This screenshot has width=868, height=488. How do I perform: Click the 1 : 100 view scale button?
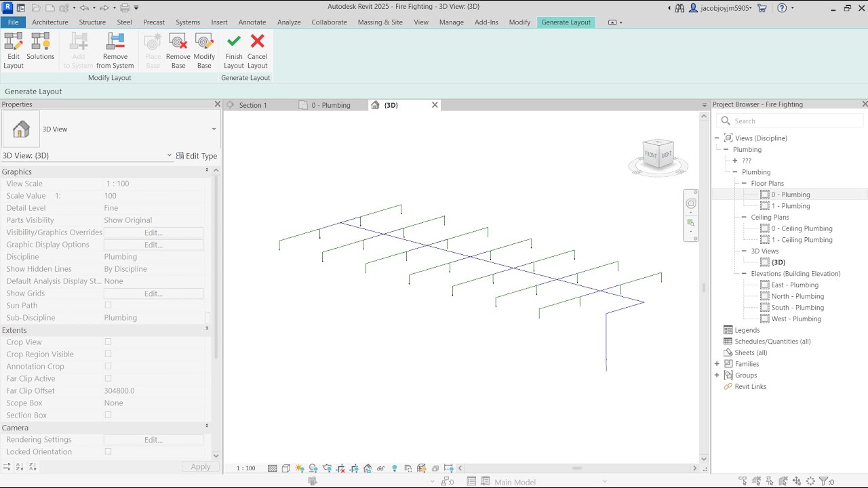[246, 468]
